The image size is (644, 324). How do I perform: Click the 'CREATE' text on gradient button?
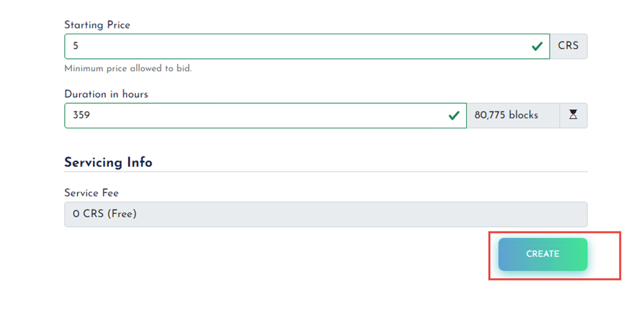(x=542, y=254)
